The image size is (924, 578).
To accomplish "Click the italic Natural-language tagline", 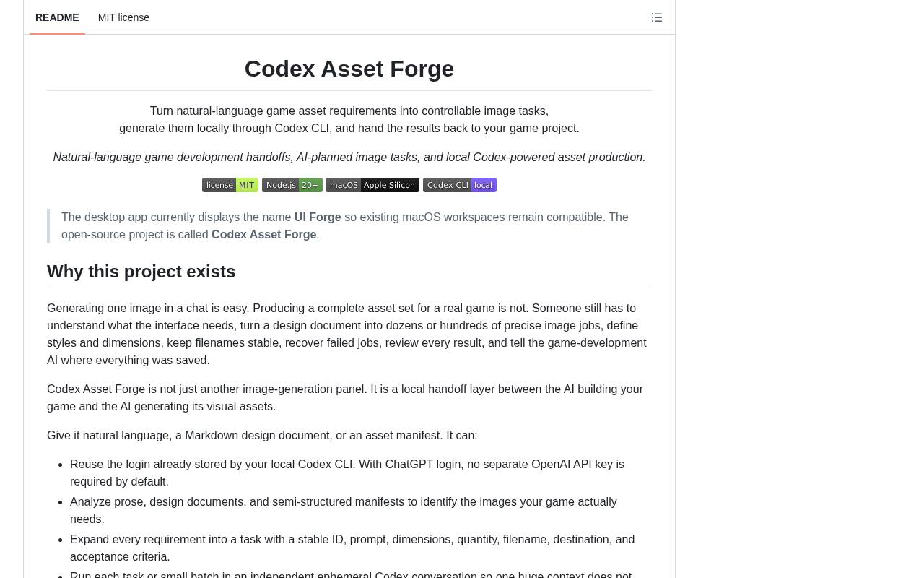I will 349,158.
